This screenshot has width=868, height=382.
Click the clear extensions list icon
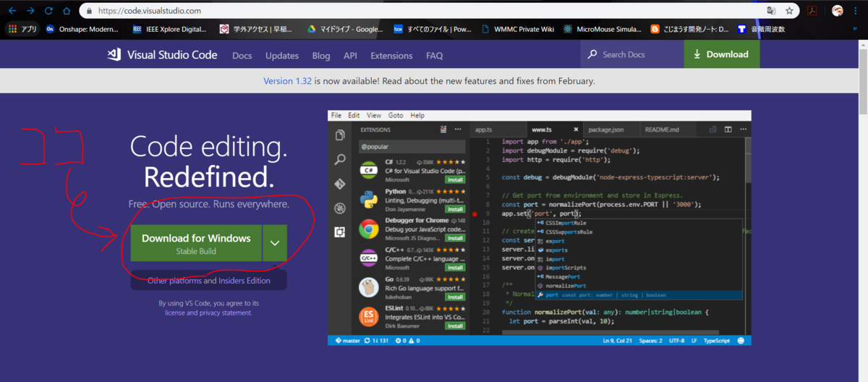pyautogui.click(x=443, y=130)
